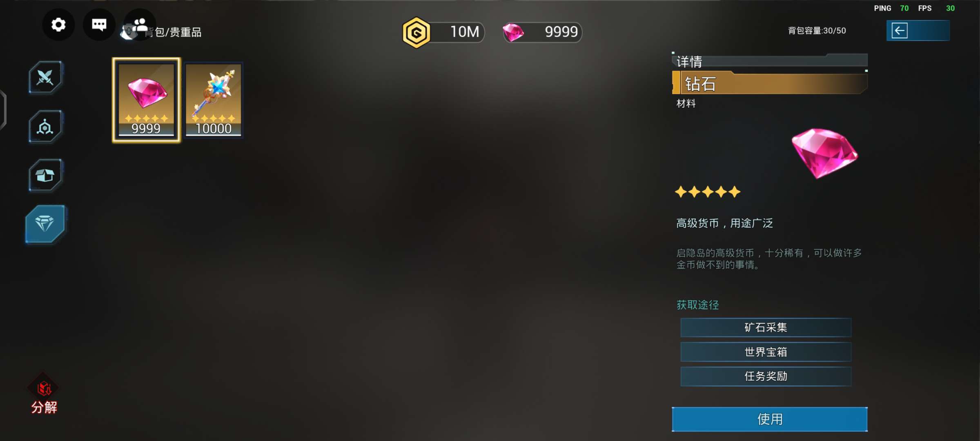Click the 钻石 item title bar

(x=770, y=84)
